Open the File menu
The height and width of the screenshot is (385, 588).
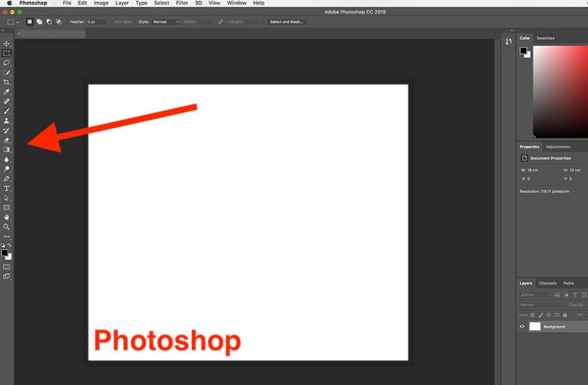tap(67, 3)
